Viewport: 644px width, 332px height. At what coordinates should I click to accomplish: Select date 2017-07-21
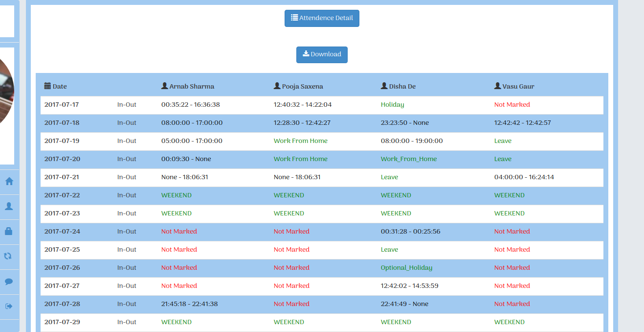click(62, 177)
